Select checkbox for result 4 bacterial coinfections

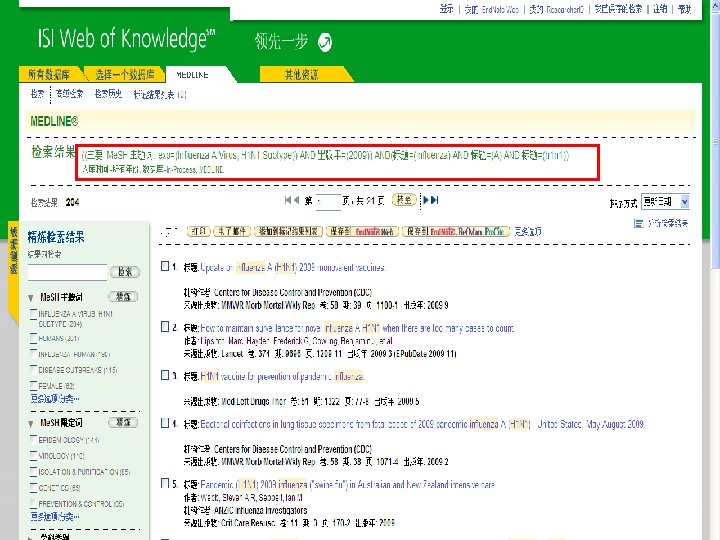(x=165, y=423)
